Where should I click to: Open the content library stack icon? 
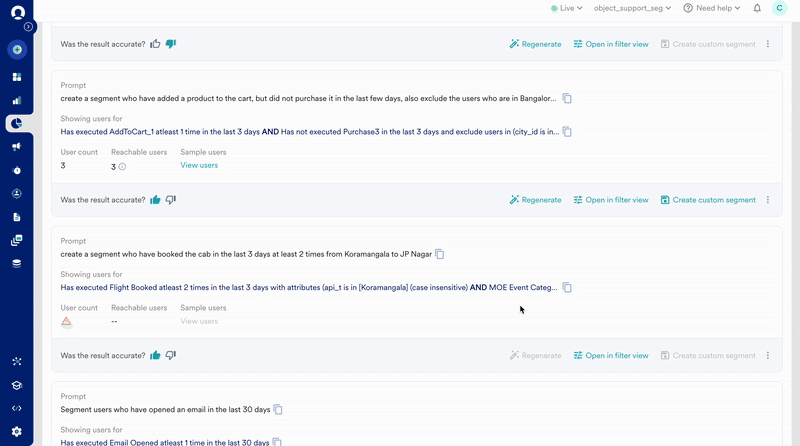pos(17,240)
